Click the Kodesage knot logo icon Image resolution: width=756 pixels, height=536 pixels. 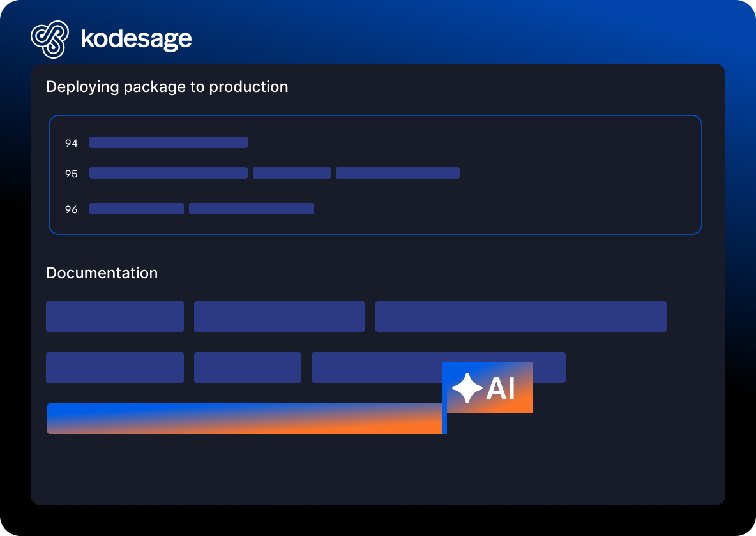(x=50, y=39)
